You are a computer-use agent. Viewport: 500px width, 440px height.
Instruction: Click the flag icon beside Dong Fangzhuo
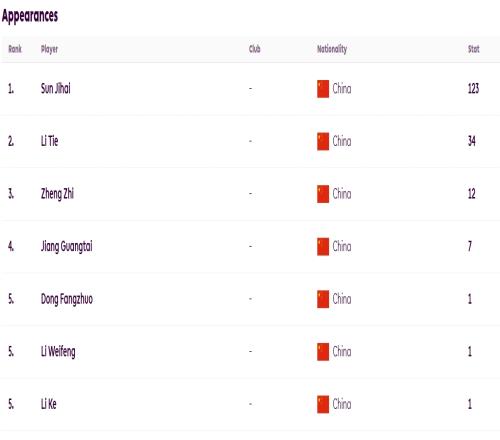(323, 299)
